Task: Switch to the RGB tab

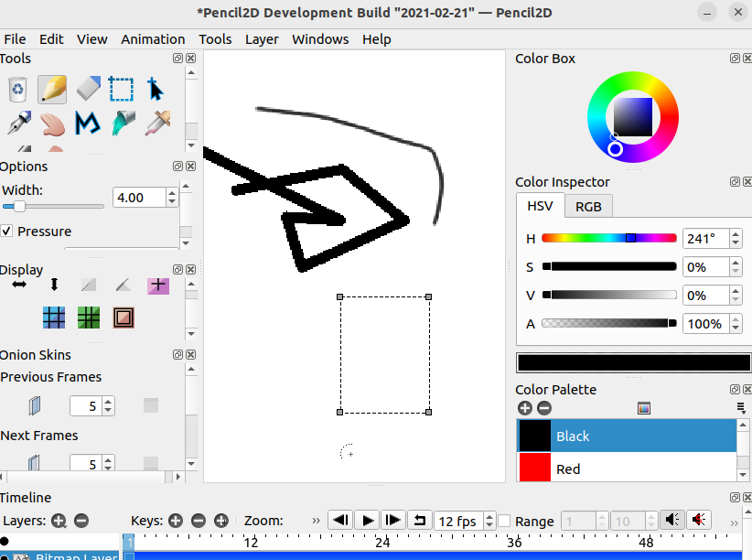Action: click(x=588, y=207)
